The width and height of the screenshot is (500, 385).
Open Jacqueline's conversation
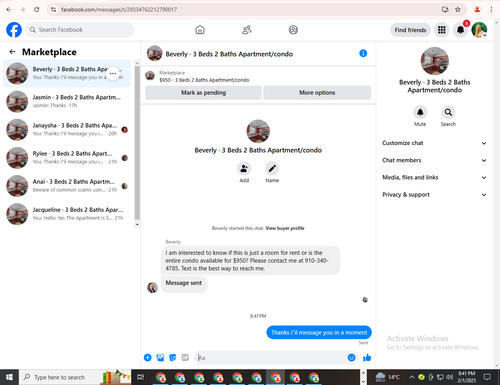tap(67, 214)
